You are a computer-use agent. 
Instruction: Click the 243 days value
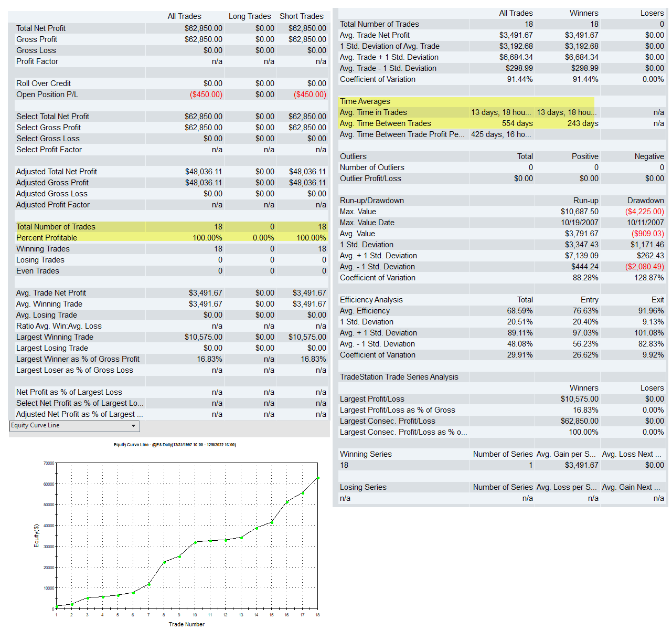point(583,123)
